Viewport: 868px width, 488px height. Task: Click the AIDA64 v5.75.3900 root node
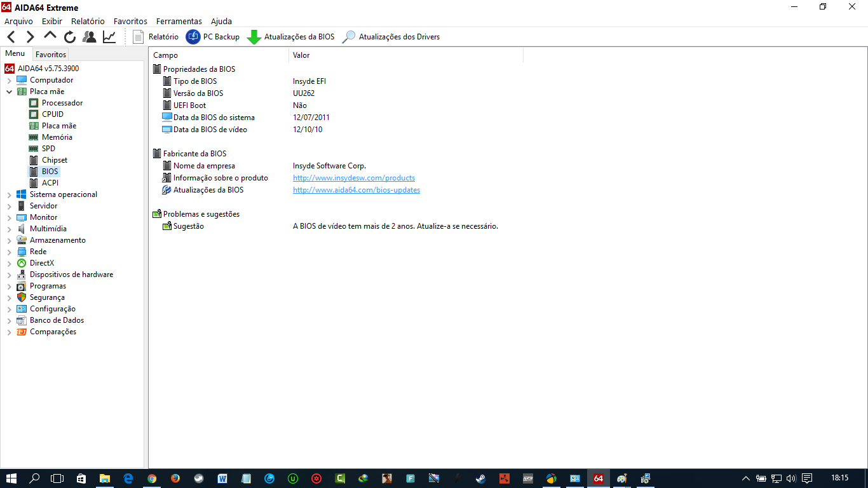(48, 69)
